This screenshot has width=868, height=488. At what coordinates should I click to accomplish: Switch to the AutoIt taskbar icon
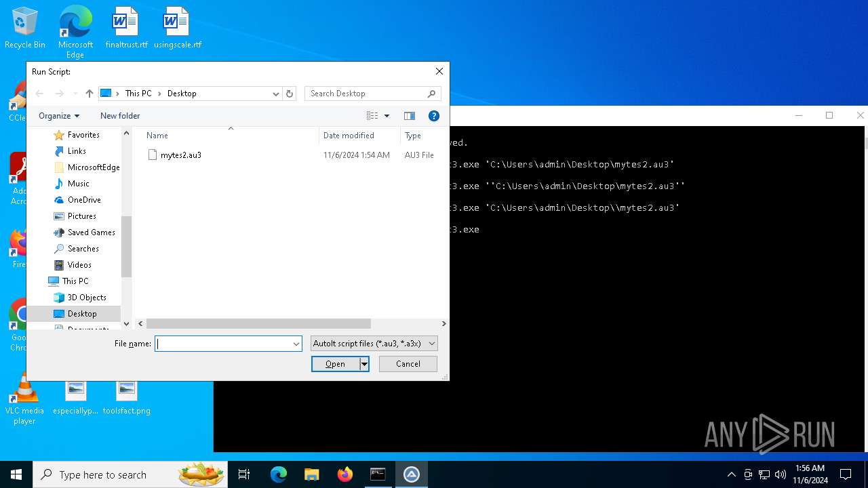tap(411, 474)
